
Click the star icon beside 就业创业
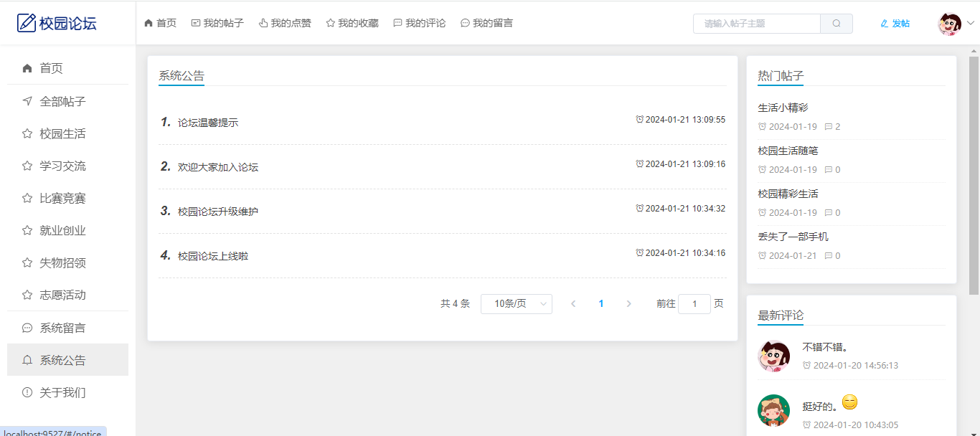[27, 230]
